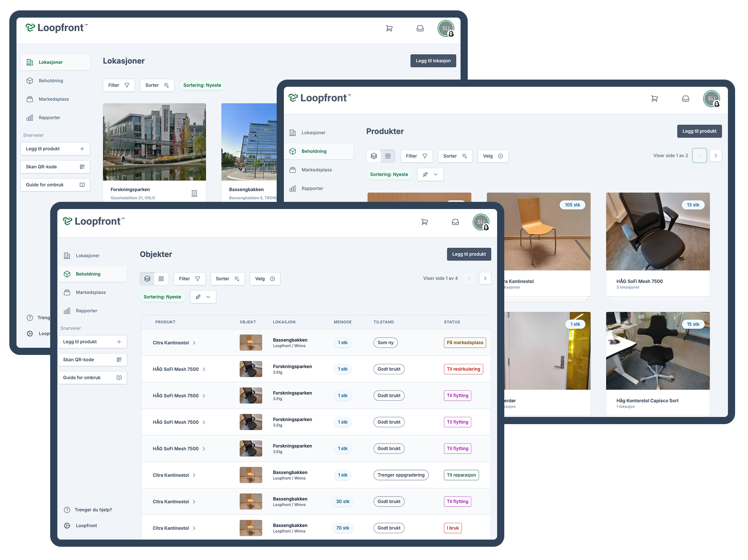This screenshot has height=560, width=748.
Task: Open Markedsplass in Objekter sidebar
Action: 91,292
